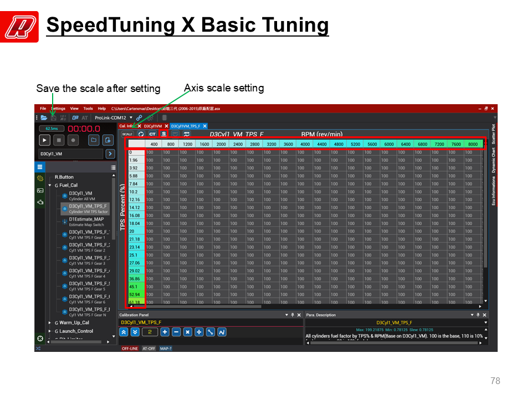The width and height of the screenshot is (532, 399).
Task: Open the View menu
Action: tap(74, 109)
